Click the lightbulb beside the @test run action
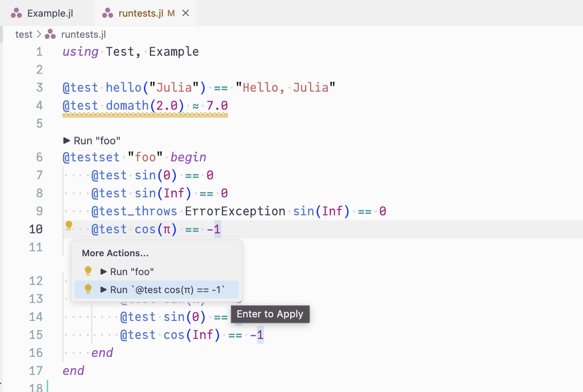Screen dimensions: 583x392 (x=88, y=289)
